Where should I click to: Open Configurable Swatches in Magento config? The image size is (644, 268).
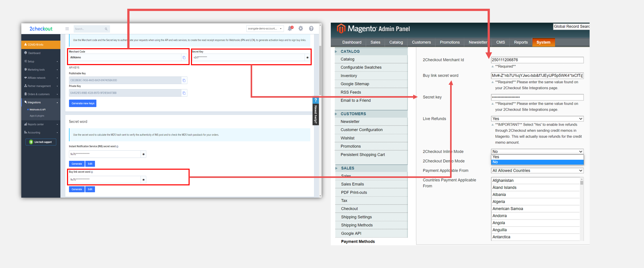click(361, 67)
